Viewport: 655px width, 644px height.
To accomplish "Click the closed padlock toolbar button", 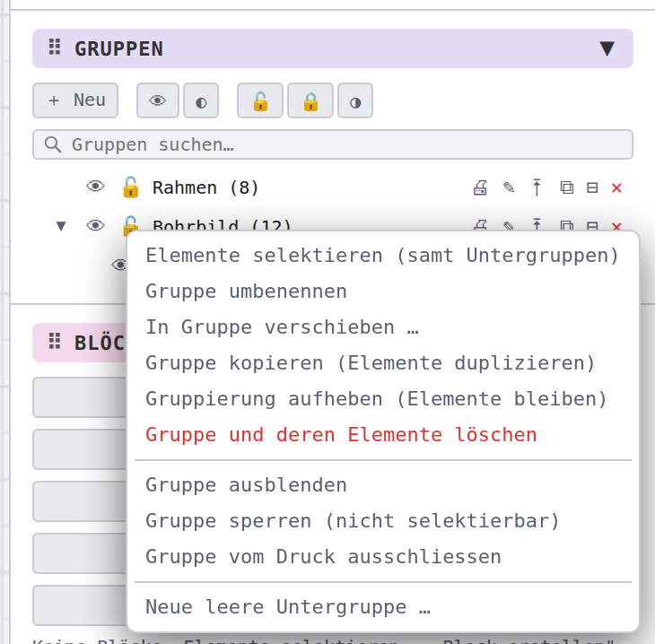I will [x=310, y=100].
